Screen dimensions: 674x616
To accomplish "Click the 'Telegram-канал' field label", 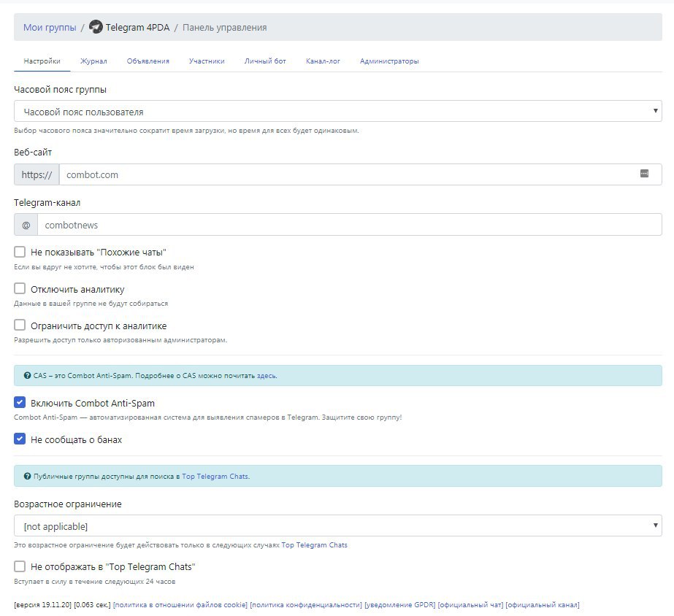I will (x=47, y=202).
